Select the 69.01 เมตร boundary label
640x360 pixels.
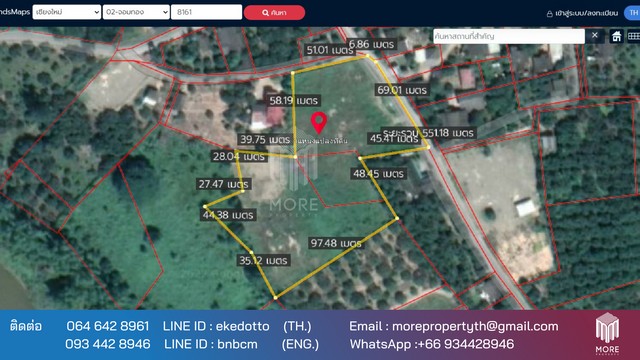pyautogui.click(x=402, y=90)
